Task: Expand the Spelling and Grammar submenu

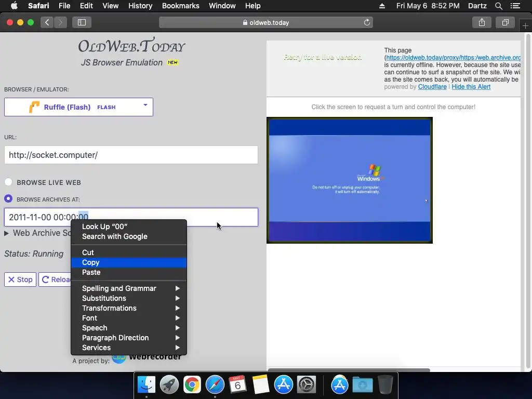Action: (x=129, y=288)
